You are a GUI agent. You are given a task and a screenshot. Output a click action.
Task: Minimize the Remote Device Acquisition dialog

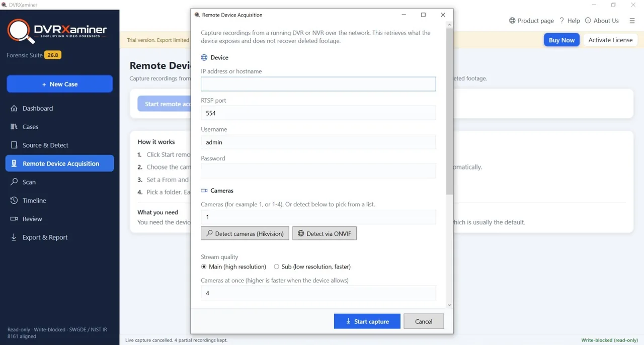404,15
